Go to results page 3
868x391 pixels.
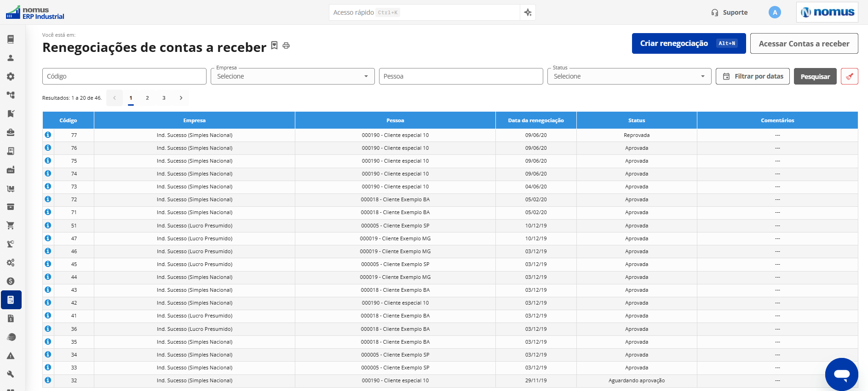pos(164,98)
